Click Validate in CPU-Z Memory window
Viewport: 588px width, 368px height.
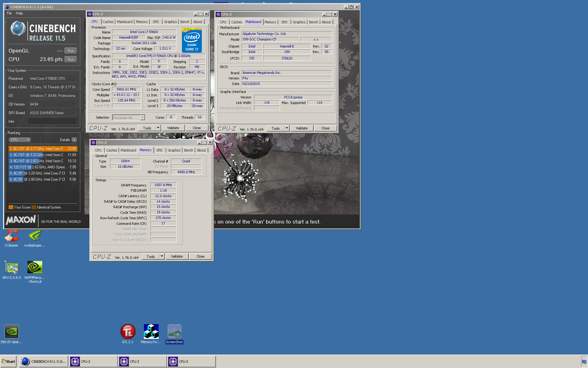tap(177, 256)
